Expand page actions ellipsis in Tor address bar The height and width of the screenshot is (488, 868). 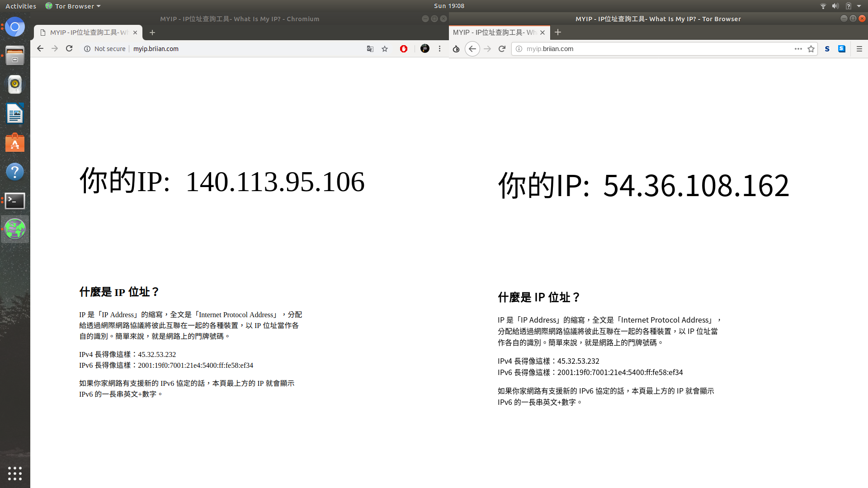[798, 49]
